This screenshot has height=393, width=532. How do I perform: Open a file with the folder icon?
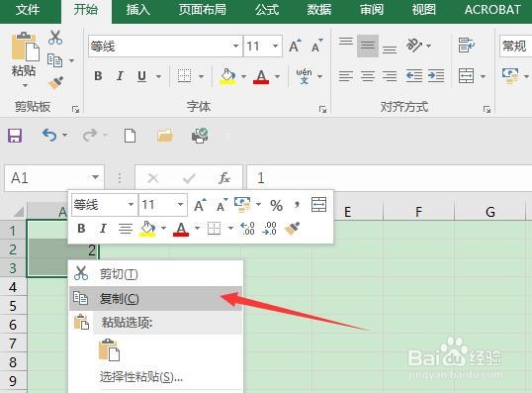pos(165,136)
